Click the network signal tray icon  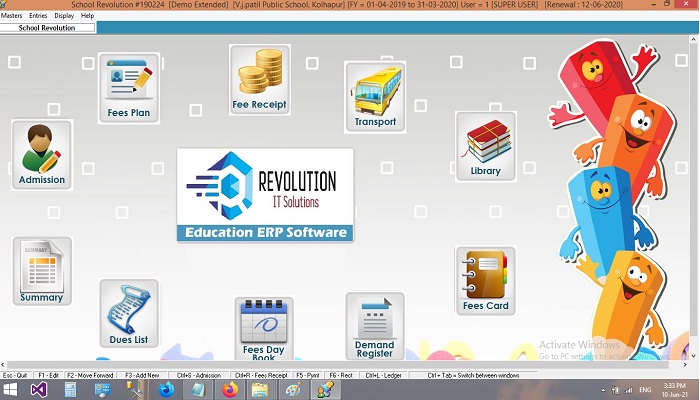coord(629,390)
